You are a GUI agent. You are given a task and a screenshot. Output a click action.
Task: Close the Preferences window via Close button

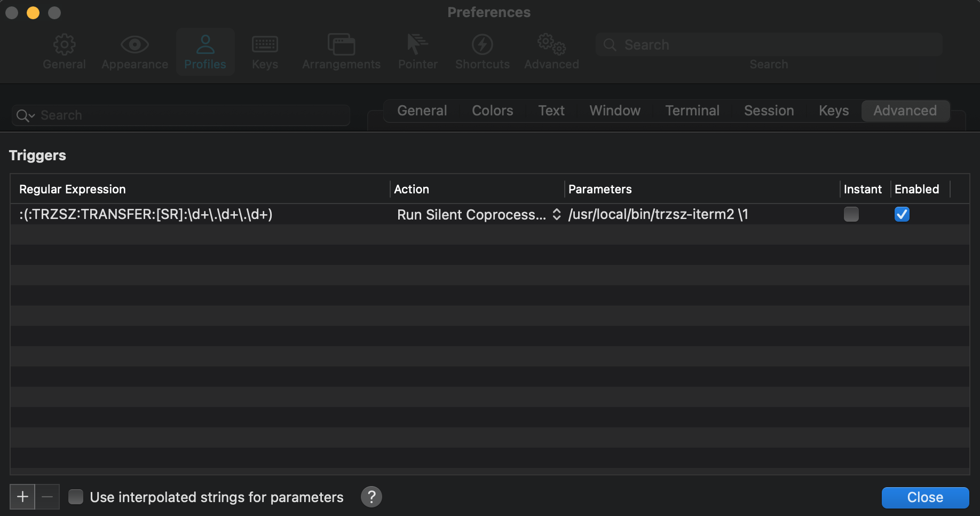point(925,497)
